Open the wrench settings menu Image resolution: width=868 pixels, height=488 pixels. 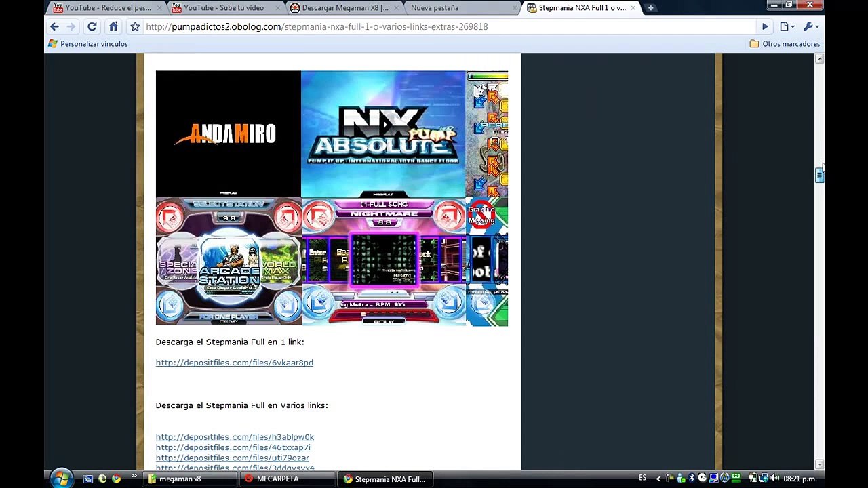coord(811,26)
